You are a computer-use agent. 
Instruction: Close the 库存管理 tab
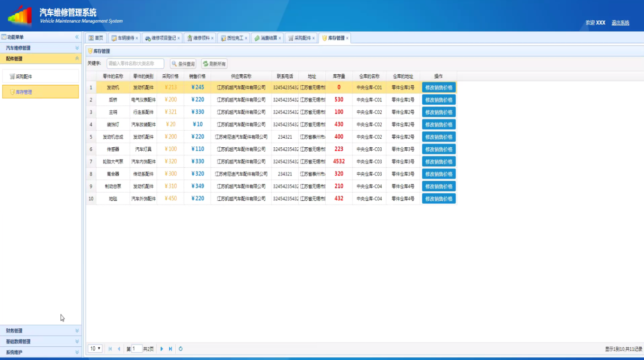pos(347,38)
